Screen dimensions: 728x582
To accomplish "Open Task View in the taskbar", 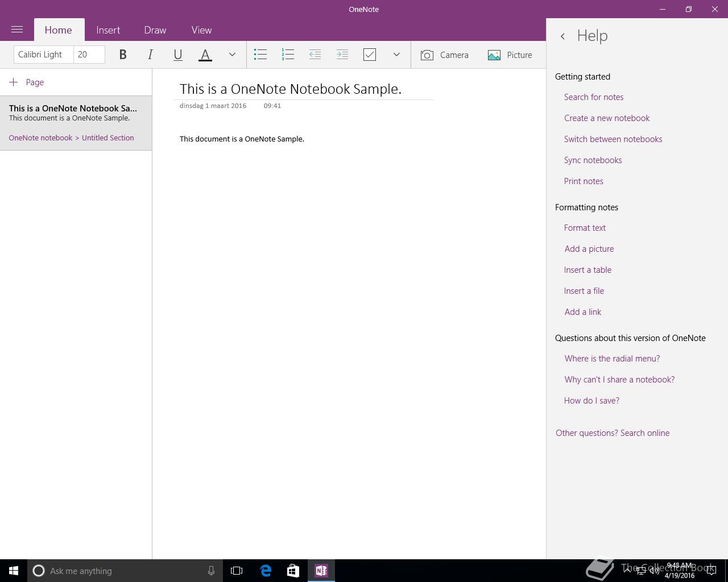I will (237, 571).
